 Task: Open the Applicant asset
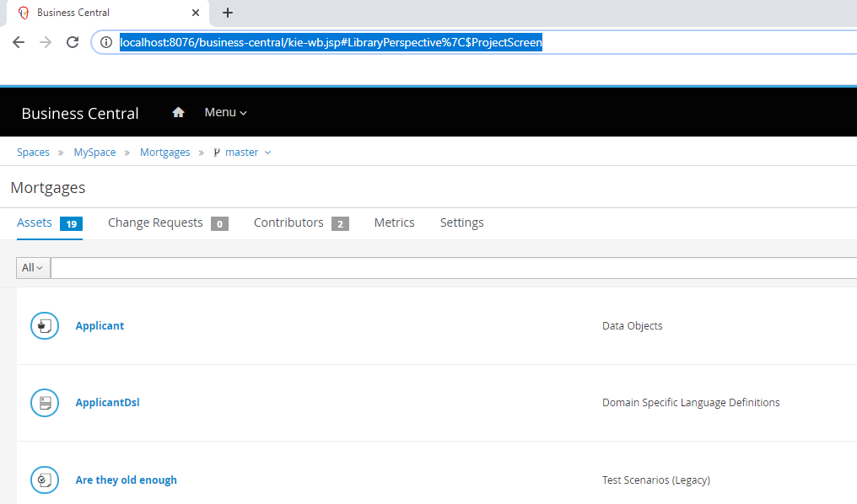click(x=100, y=326)
